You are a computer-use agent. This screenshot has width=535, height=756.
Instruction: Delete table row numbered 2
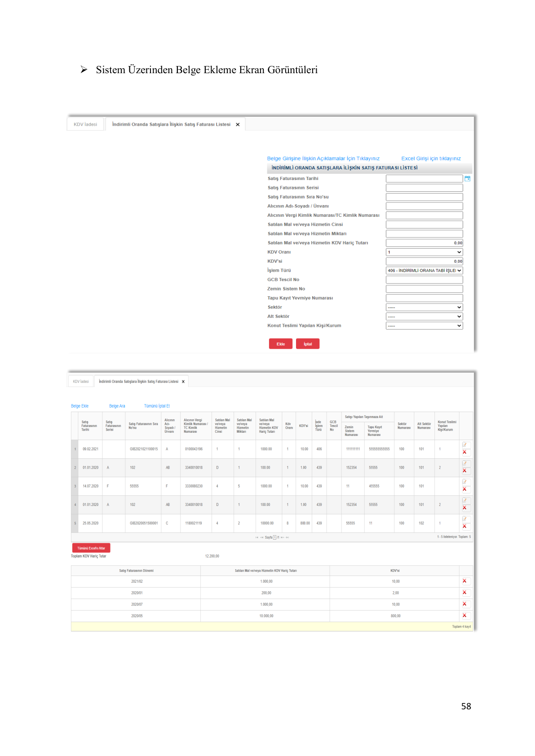pyautogui.click(x=464, y=470)
